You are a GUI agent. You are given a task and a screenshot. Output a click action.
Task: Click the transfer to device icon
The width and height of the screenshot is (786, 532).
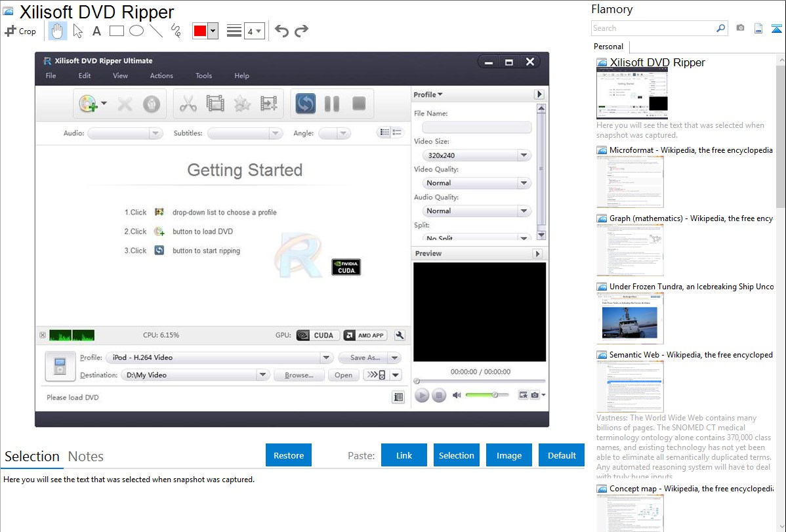click(x=377, y=375)
